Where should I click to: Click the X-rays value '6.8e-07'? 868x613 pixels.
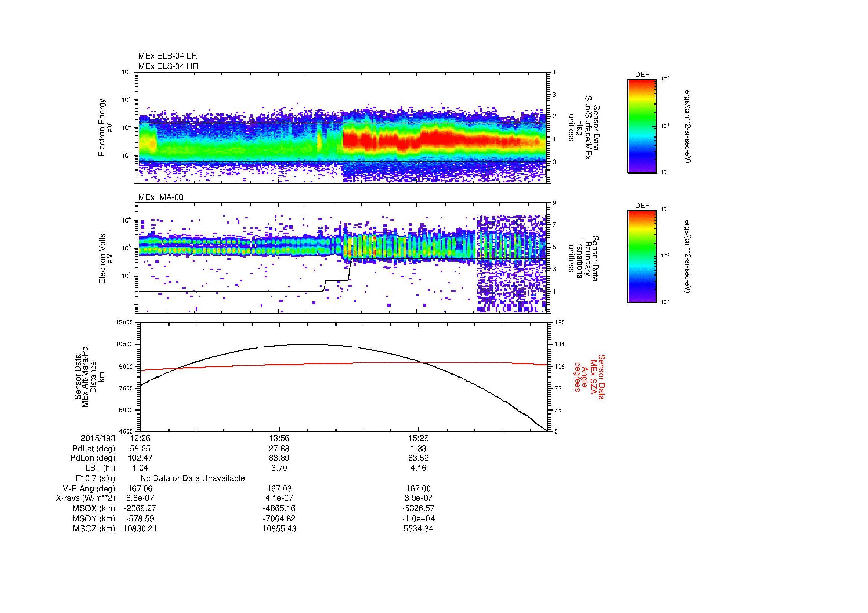(140, 498)
